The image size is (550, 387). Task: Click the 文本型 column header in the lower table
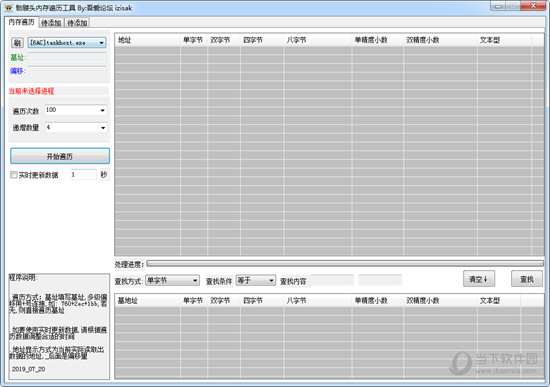pyautogui.click(x=499, y=301)
